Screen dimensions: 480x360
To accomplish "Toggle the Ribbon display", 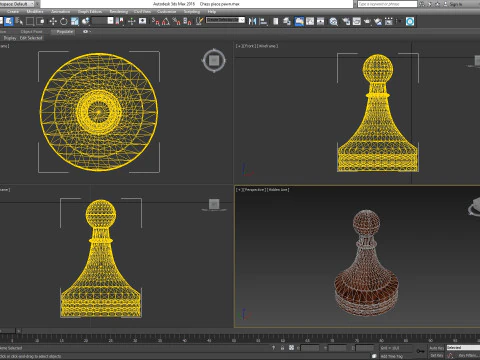I will pyautogui.click(x=299, y=21).
